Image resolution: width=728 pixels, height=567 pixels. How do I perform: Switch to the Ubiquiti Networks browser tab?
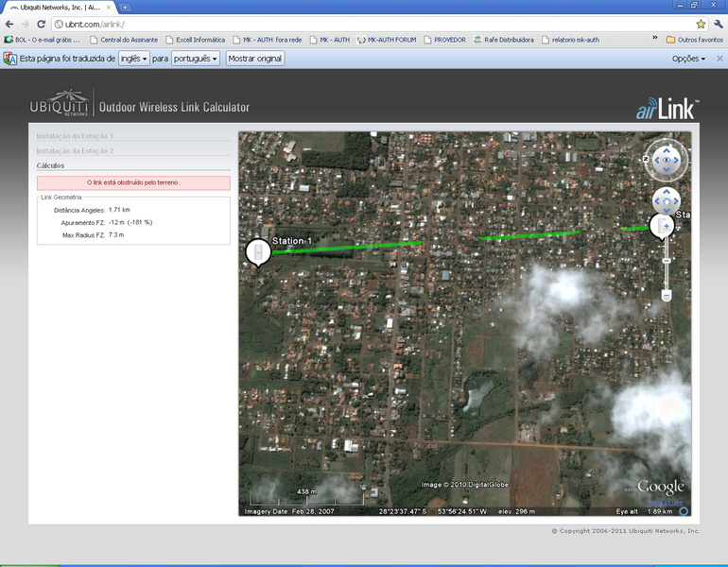[x=59, y=8]
